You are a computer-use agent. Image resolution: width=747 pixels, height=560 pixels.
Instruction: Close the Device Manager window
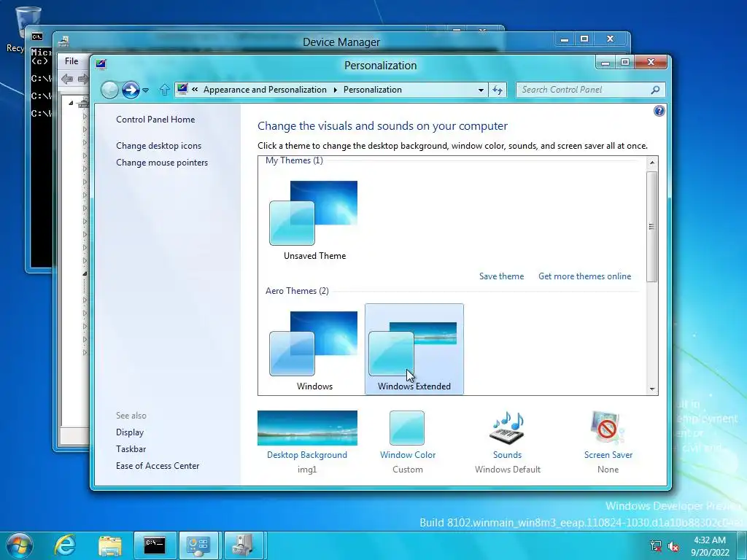[611, 39]
